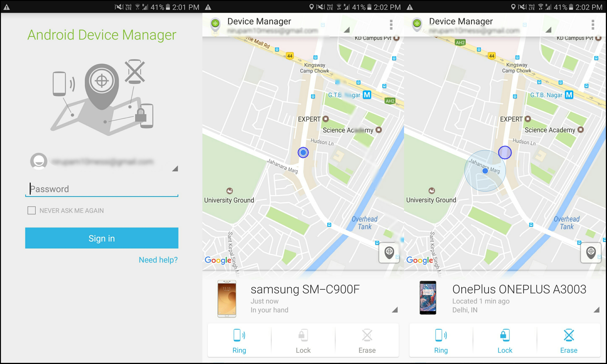Open the Need help? link
The width and height of the screenshot is (607, 364).
(x=158, y=260)
